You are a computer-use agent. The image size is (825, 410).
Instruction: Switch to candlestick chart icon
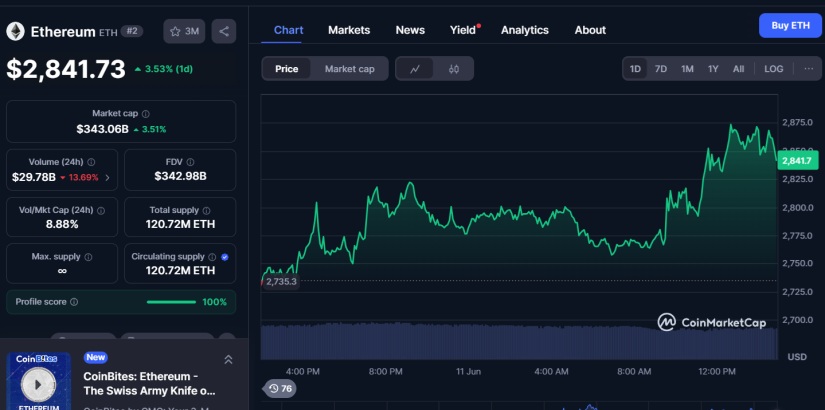pos(454,69)
